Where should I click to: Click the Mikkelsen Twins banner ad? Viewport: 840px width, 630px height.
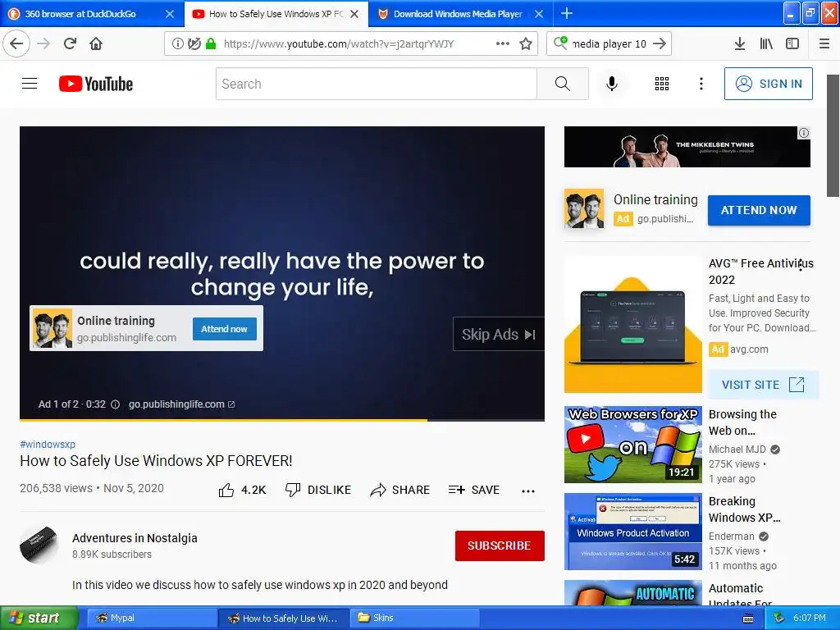tap(687, 147)
